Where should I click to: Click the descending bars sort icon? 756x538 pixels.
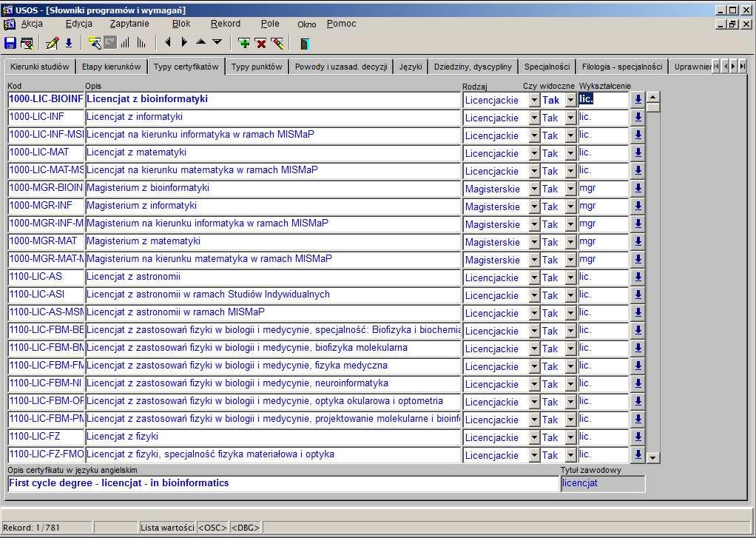(x=141, y=43)
